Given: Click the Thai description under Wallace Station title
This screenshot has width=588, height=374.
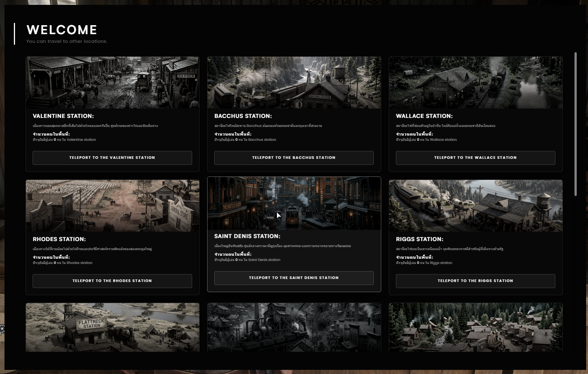Looking at the screenshot, I should [x=446, y=126].
